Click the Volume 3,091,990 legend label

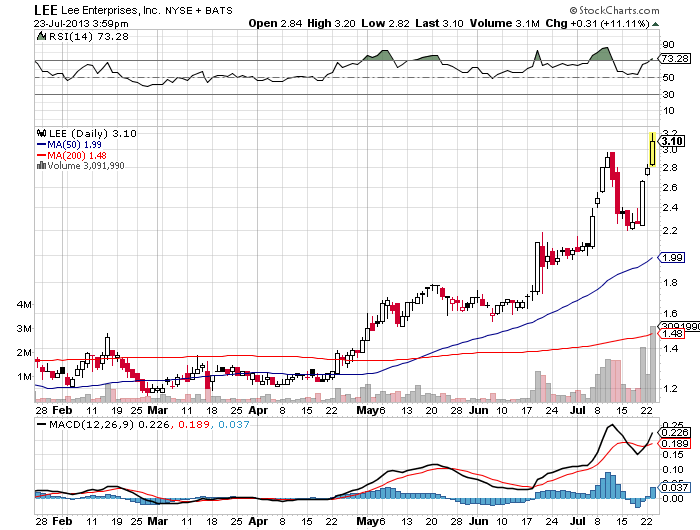tap(86, 166)
